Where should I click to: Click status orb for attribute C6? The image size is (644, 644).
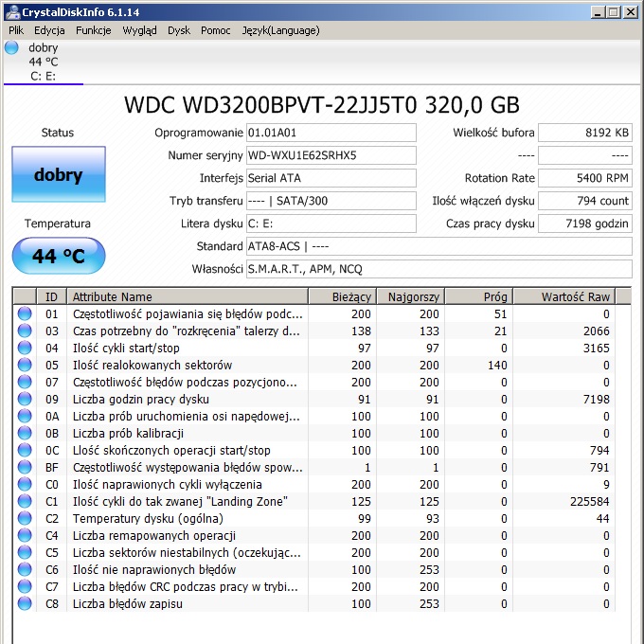25,569
